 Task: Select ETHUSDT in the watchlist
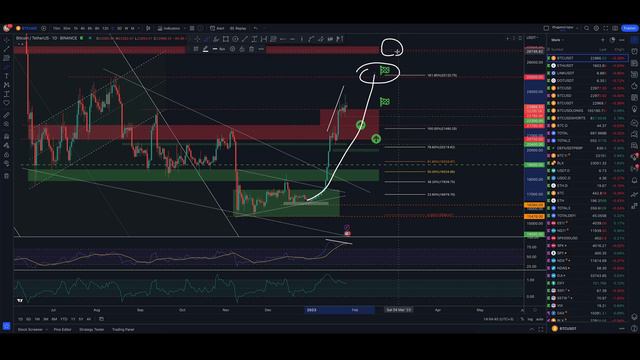pos(587,66)
